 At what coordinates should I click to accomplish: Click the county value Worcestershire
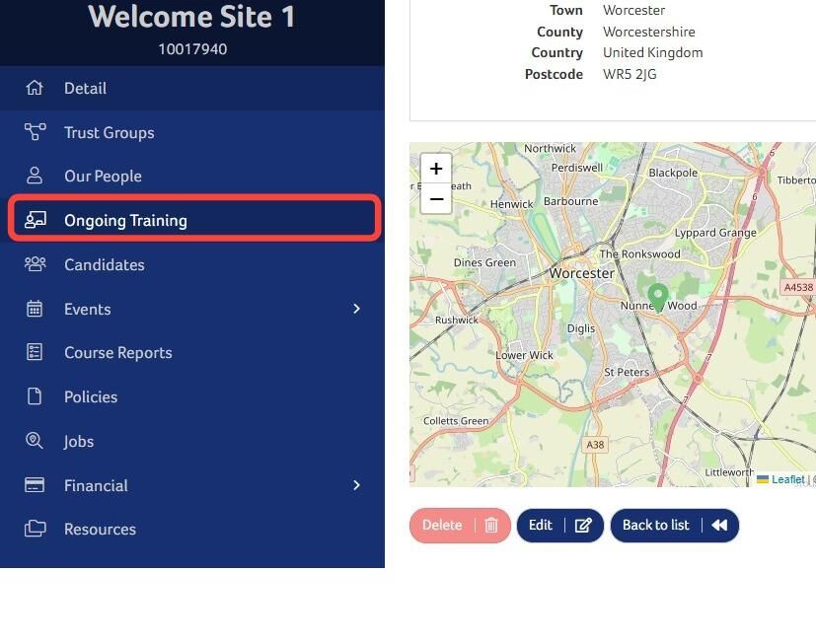pos(649,32)
